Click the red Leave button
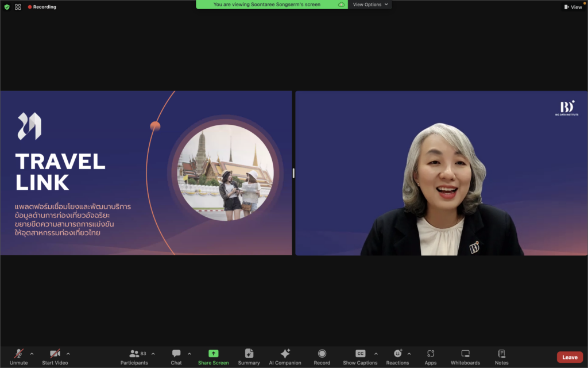The image size is (588, 368). [x=570, y=357]
